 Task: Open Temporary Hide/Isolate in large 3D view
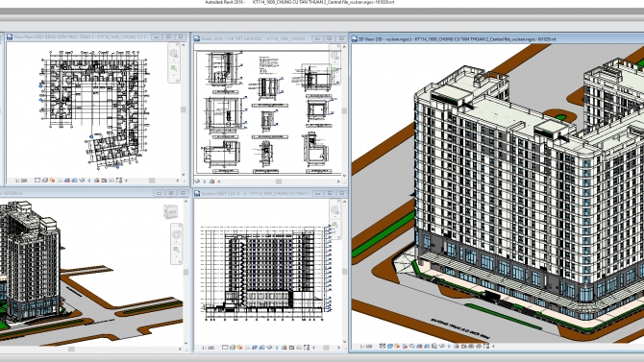point(442,347)
